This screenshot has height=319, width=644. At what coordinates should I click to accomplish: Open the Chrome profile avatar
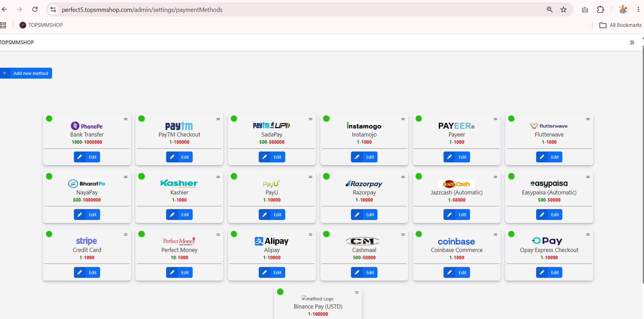point(623,9)
